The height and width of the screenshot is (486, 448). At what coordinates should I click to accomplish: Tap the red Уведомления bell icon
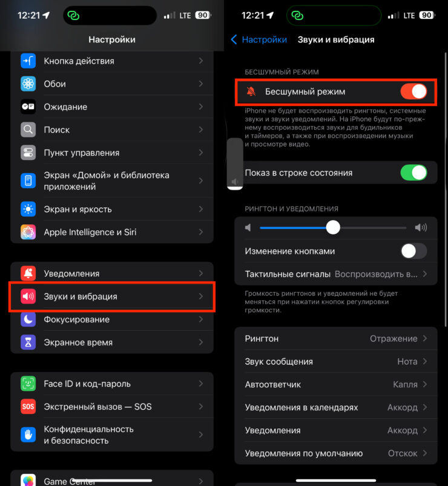(28, 273)
